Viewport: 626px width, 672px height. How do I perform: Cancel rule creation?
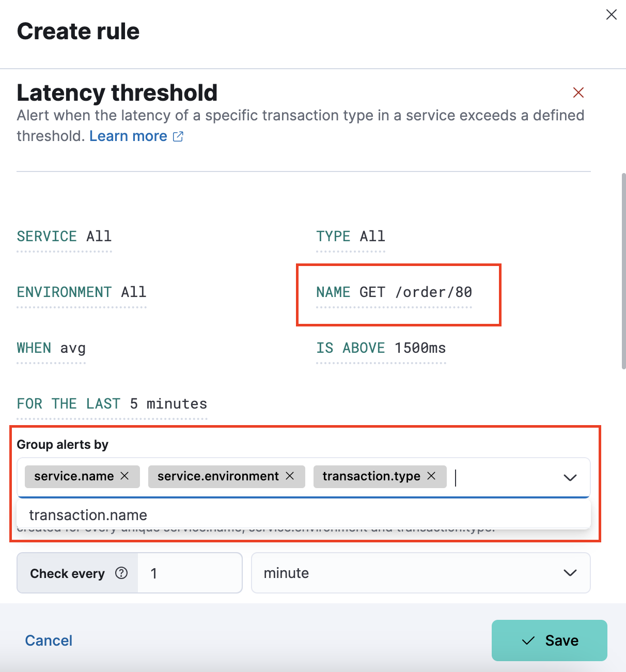49,640
